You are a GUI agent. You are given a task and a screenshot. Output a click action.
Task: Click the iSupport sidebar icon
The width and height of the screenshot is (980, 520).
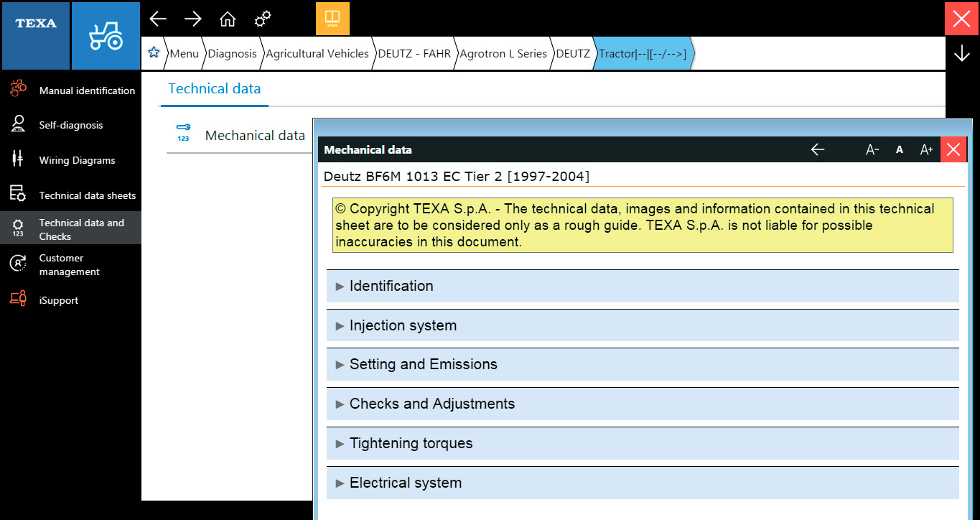[18, 300]
